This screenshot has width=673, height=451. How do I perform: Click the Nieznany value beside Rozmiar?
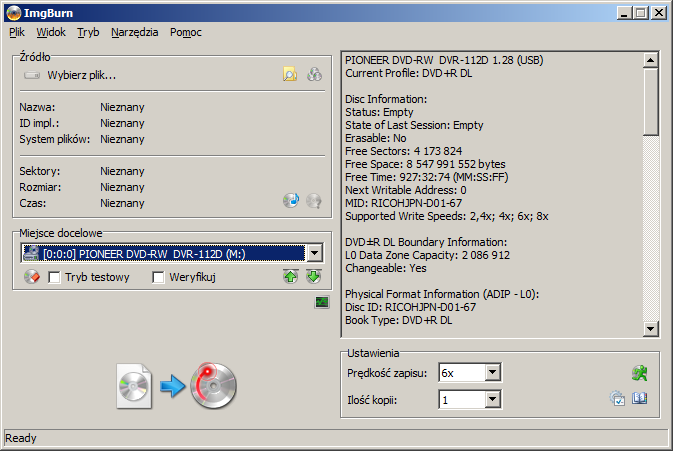point(122,187)
